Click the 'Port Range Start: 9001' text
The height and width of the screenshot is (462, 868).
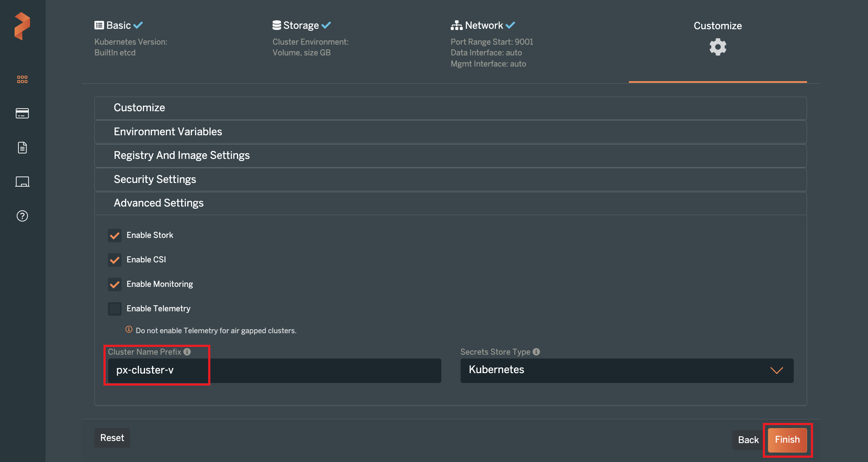[492, 42]
